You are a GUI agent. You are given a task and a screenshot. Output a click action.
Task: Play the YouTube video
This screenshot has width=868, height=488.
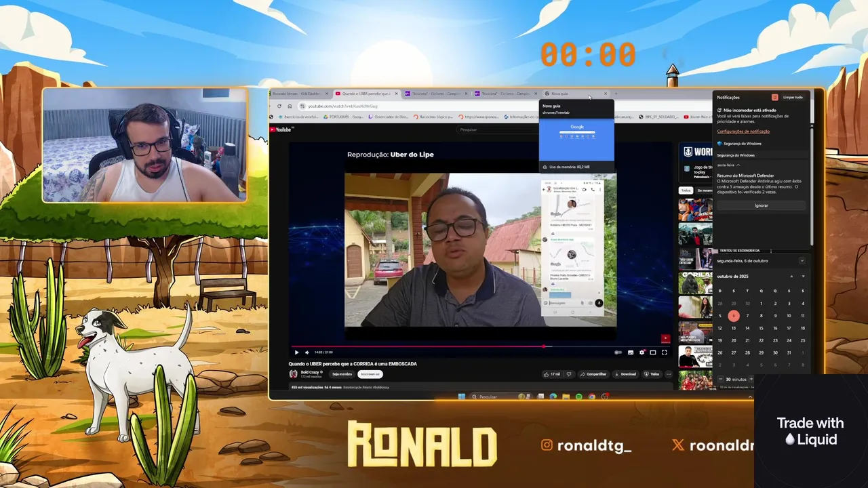(x=296, y=352)
